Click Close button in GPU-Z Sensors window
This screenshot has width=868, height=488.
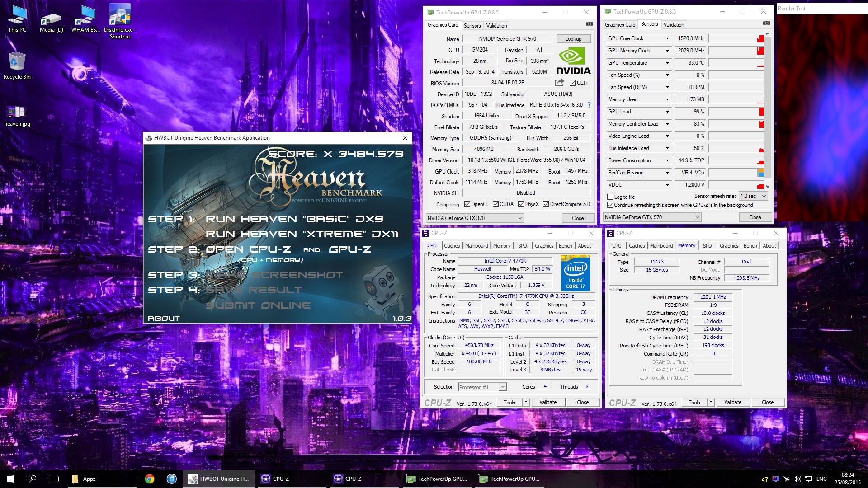[x=755, y=217]
